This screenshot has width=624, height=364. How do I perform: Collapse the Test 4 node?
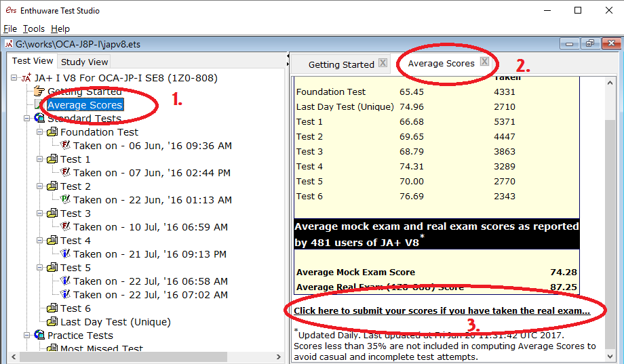(x=40, y=240)
